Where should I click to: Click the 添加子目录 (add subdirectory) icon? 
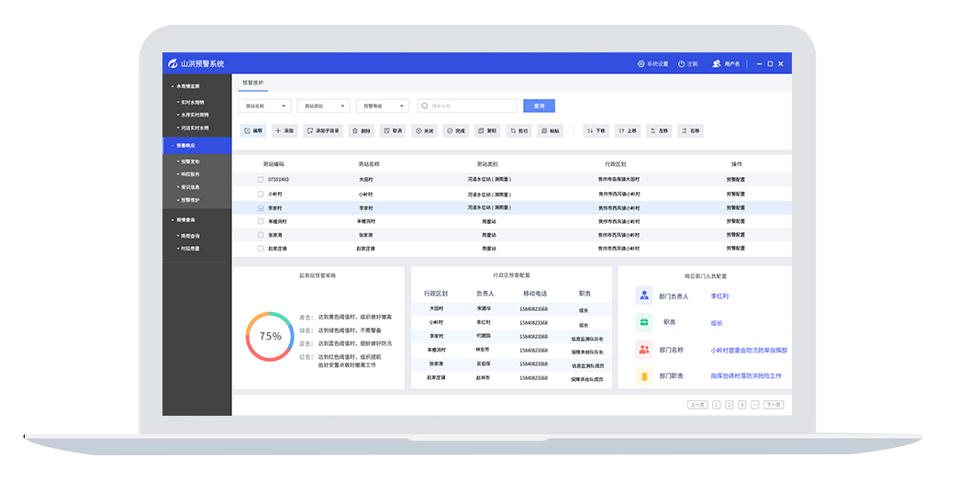coord(311,131)
